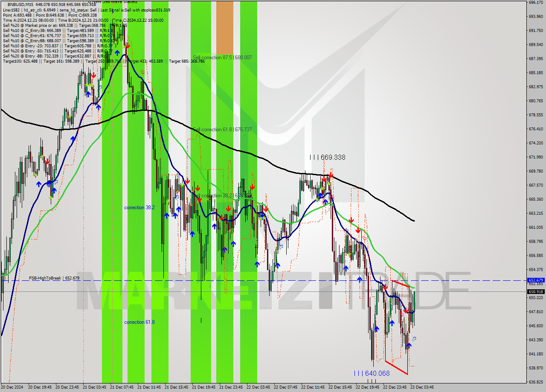Click the 'FSB-HighToBreak | 652.679' line label
546x392 pixels.
(x=54, y=278)
